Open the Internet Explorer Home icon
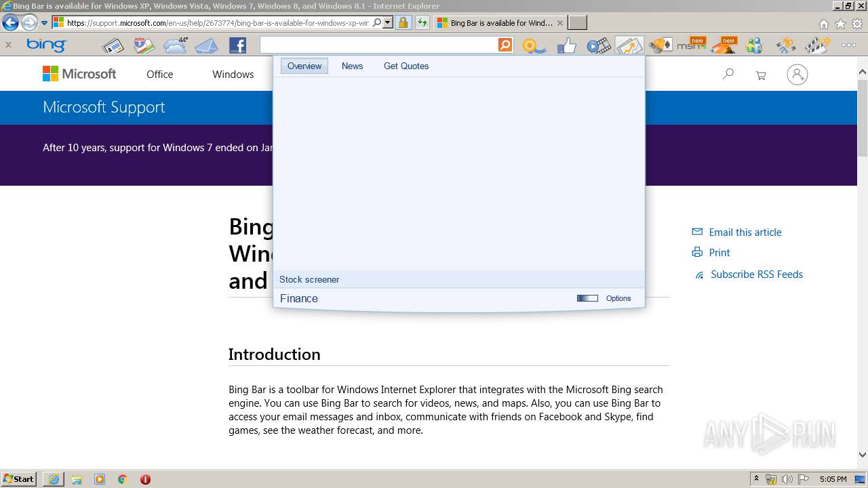Image resolution: width=868 pixels, height=488 pixels. tap(823, 24)
